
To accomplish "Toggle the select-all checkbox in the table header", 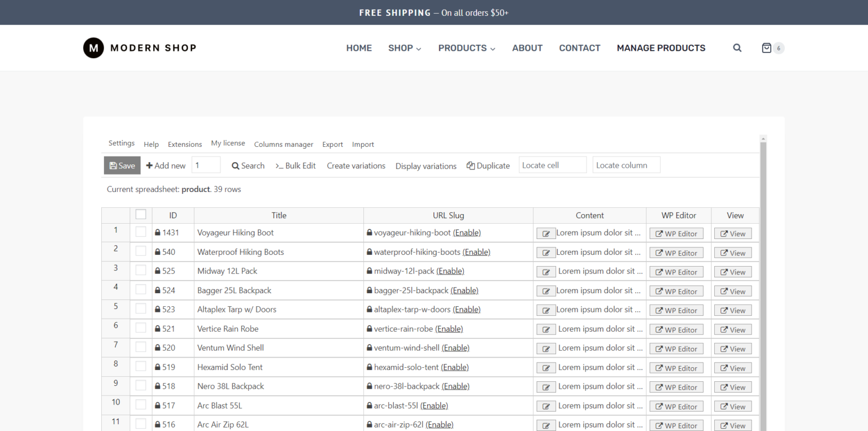I will tap(141, 214).
